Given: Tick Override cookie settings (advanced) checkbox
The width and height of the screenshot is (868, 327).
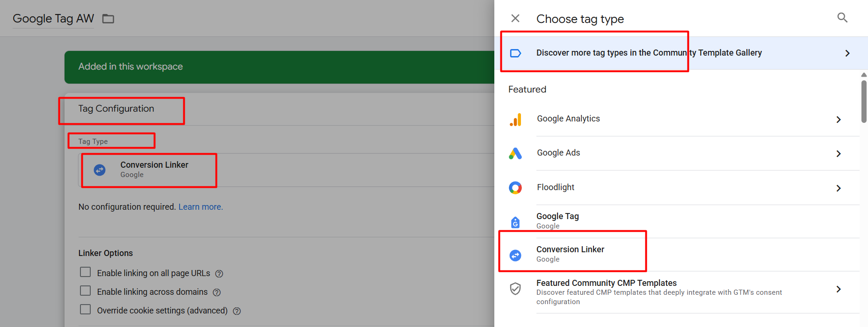Looking at the screenshot, I should (x=85, y=310).
